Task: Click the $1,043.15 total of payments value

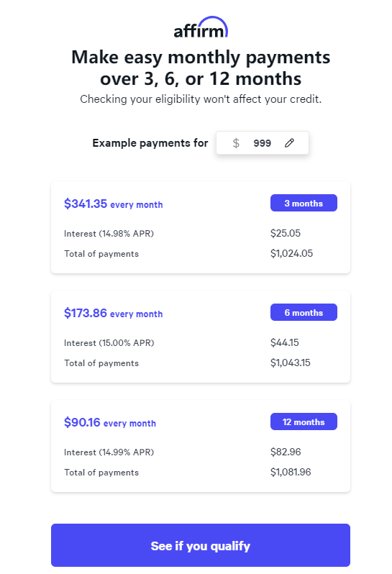Action: tap(291, 363)
